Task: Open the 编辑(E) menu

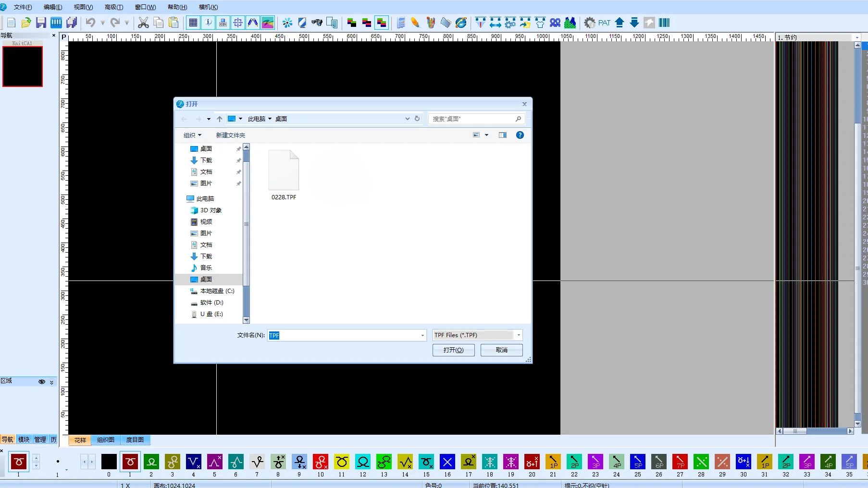Action: [53, 7]
